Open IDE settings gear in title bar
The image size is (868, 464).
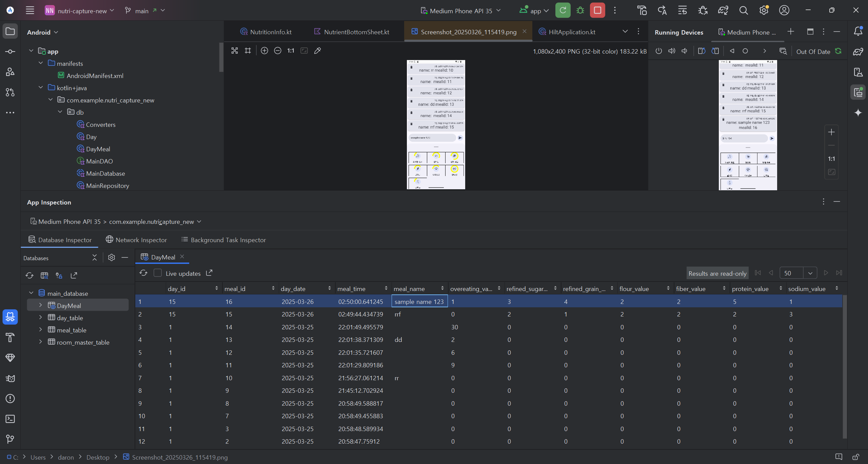(764, 11)
